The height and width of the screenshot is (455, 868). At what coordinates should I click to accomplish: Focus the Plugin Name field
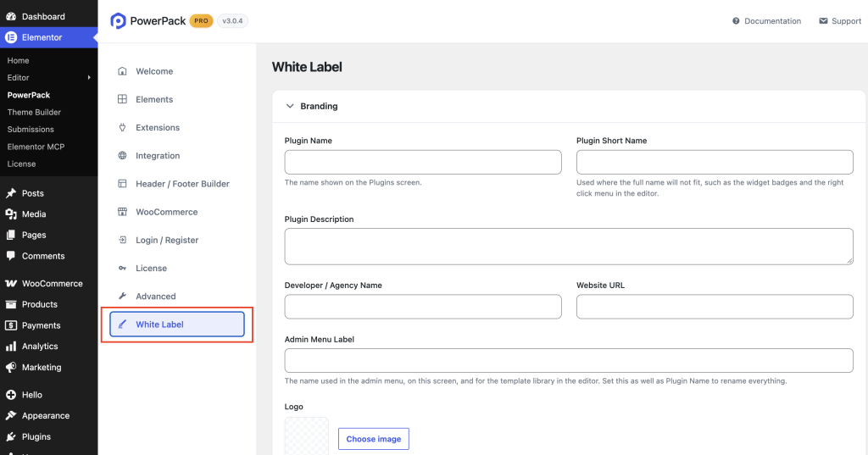click(423, 162)
